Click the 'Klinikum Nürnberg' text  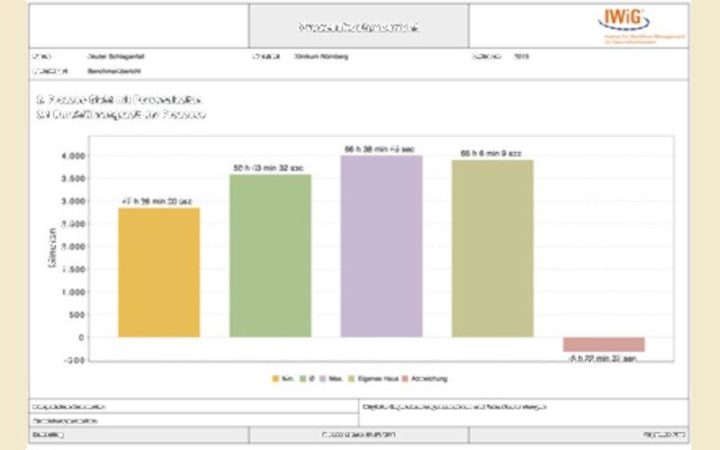point(321,56)
